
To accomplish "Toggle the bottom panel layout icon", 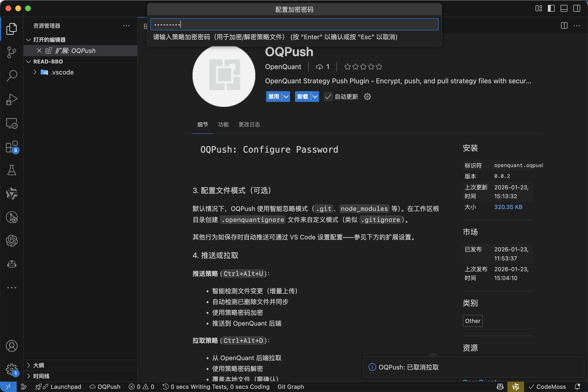I will pos(563,8).
